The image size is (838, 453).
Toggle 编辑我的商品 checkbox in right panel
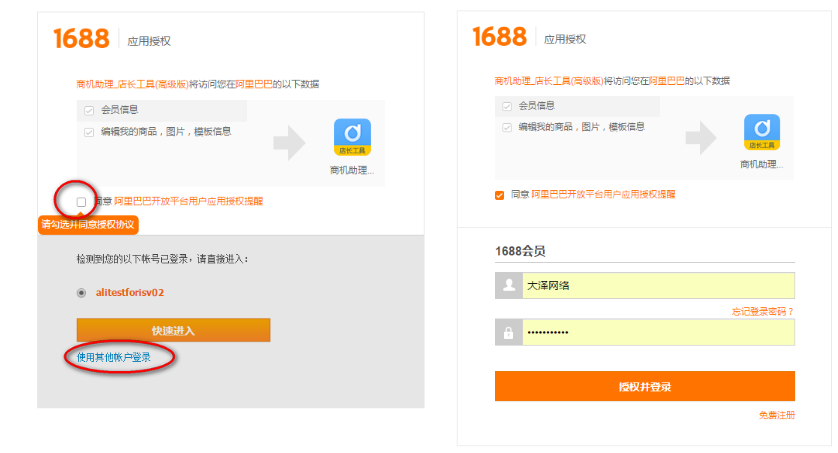point(507,128)
